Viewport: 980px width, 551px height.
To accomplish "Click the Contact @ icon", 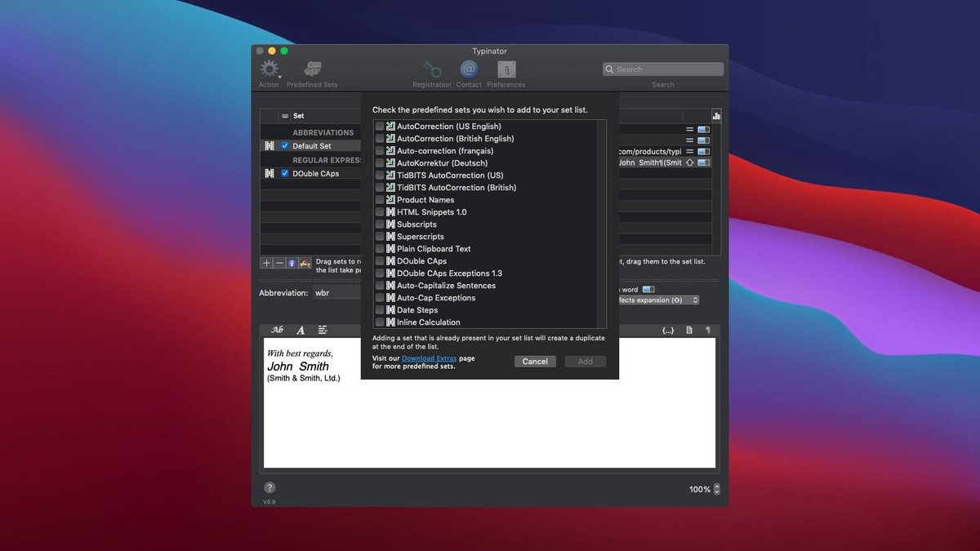I will [469, 70].
